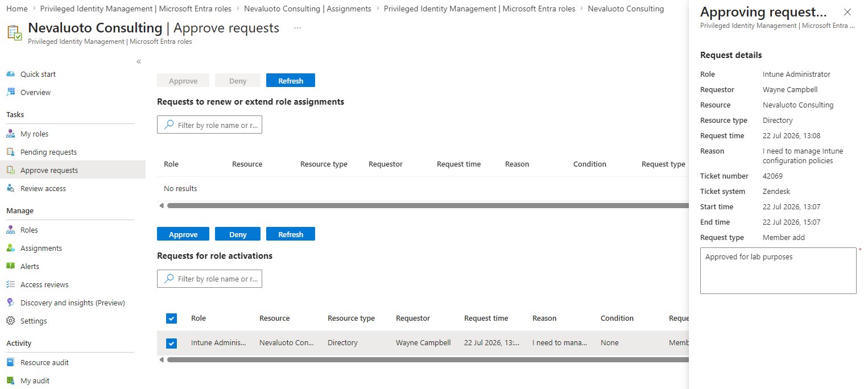This screenshot has width=868, height=389.
Task: Click the My roles icon
Action: (10, 134)
